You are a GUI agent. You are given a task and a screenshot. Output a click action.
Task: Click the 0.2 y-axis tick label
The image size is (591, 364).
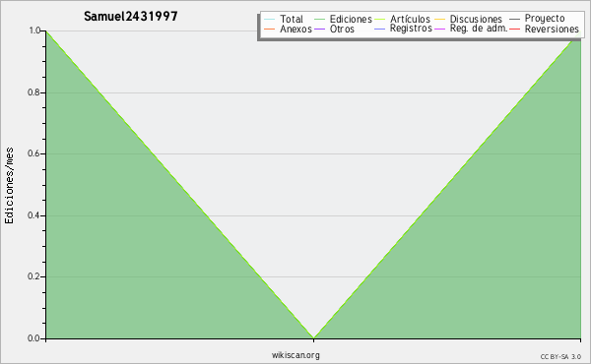coord(34,276)
